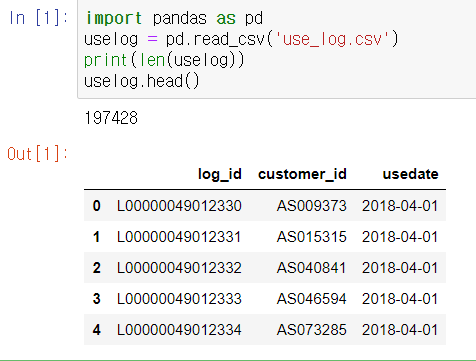Image resolution: width=476 pixels, height=361 pixels.
Task: Click the print(len(uselog)) code line
Action: point(164,60)
